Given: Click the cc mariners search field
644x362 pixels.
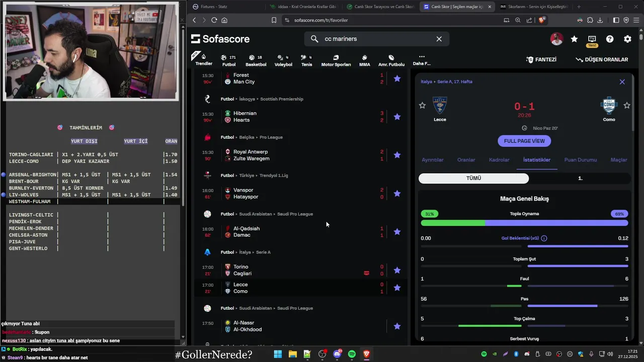Looking at the screenshot, I should (x=377, y=39).
